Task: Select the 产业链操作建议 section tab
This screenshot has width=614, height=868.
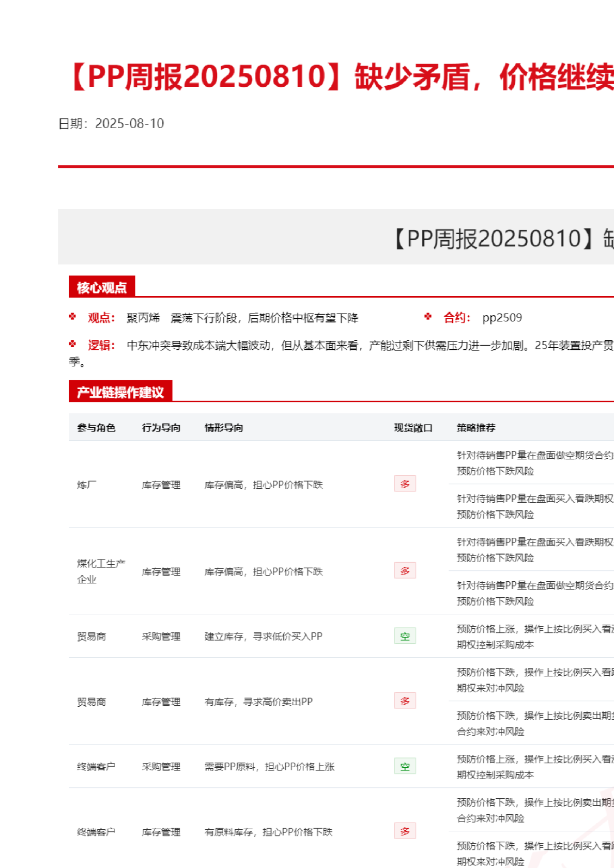Action: (120, 392)
